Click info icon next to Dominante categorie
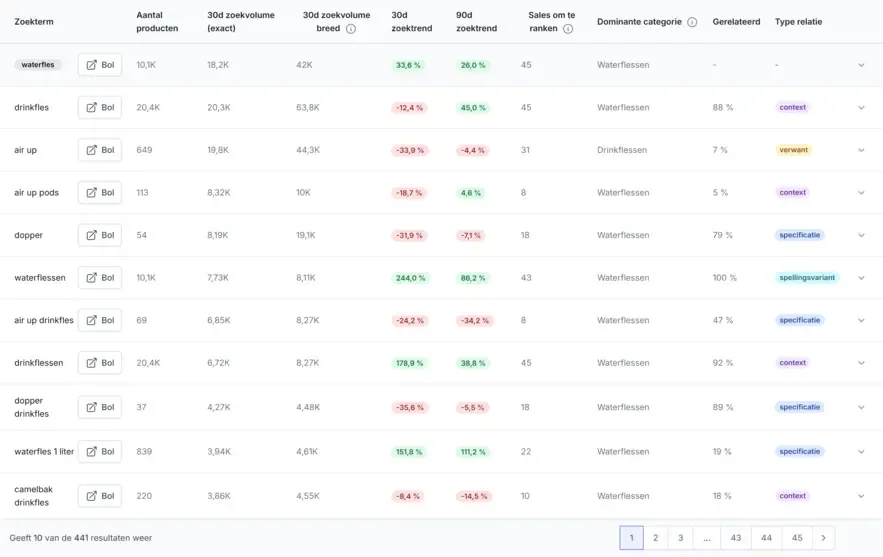This screenshot has height=557, width=883. coord(692,22)
